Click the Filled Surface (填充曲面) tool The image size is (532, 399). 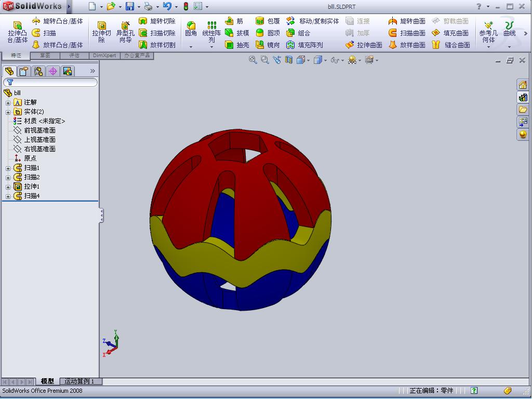pos(450,33)
